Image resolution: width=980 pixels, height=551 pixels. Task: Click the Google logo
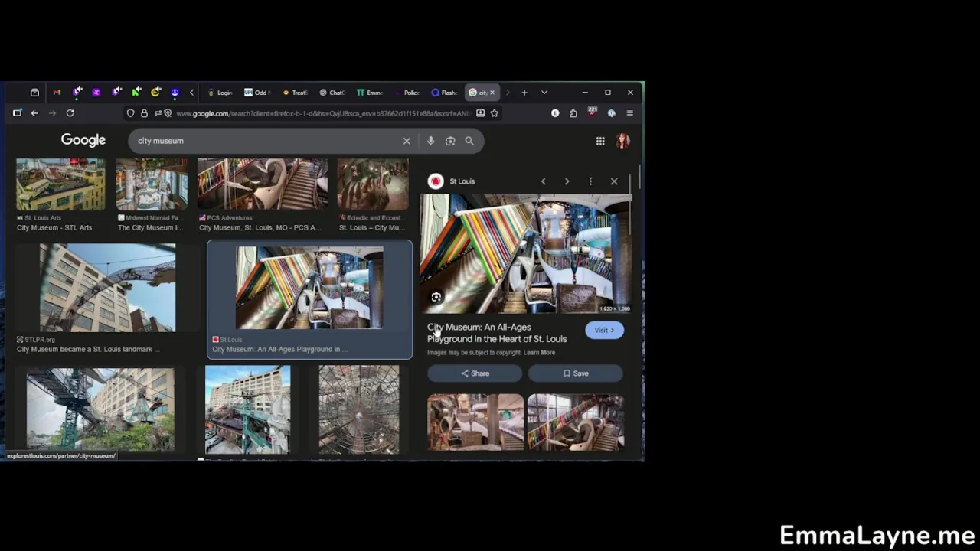pos(83,140)
